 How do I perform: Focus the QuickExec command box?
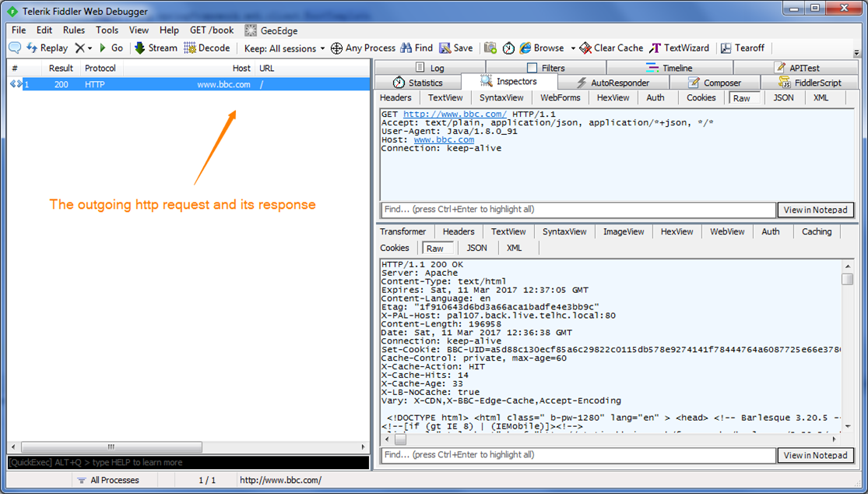click(188, 462)
